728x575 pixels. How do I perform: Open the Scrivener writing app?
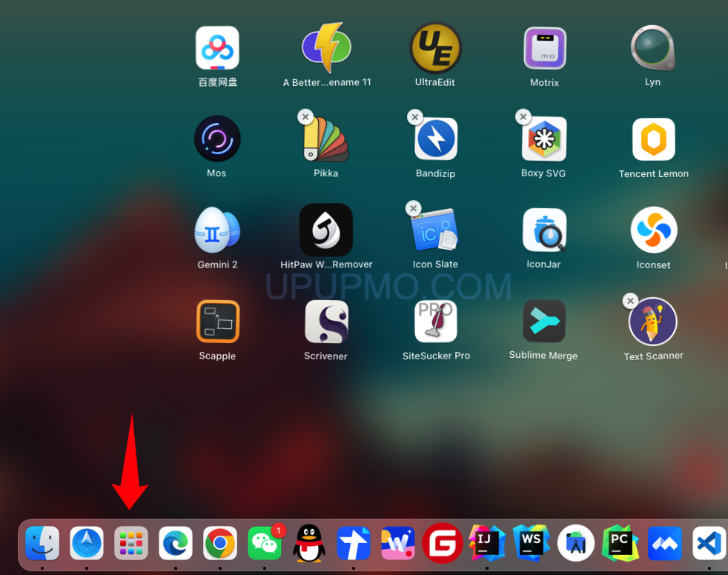pos(326,321)
